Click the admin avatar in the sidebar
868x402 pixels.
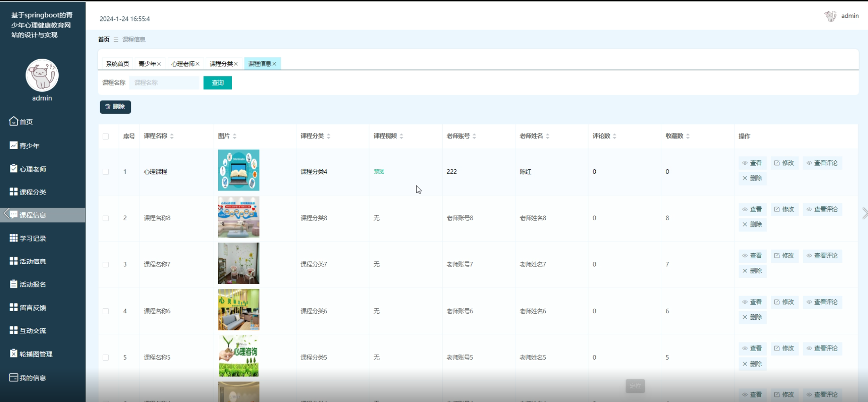coord(42,75)
